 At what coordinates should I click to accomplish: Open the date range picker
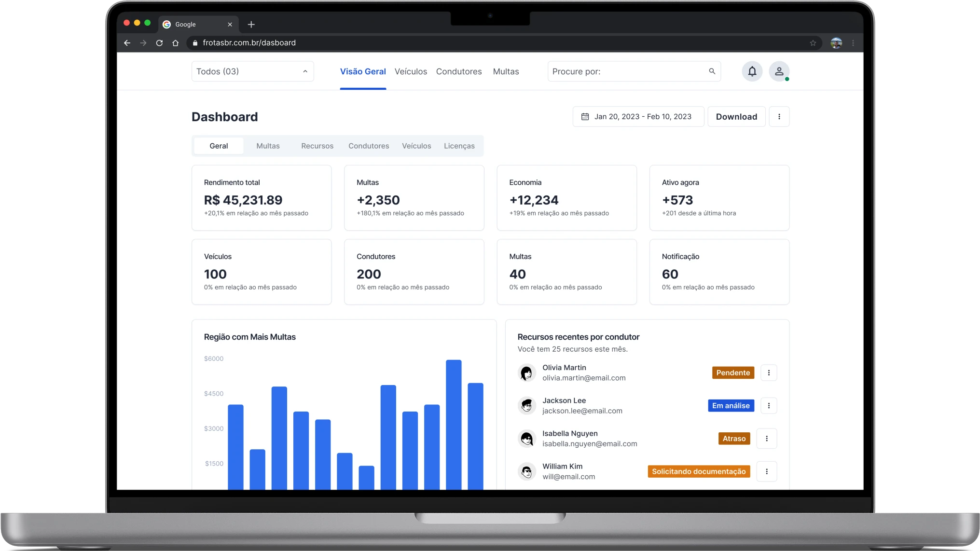tap(638, 117)
